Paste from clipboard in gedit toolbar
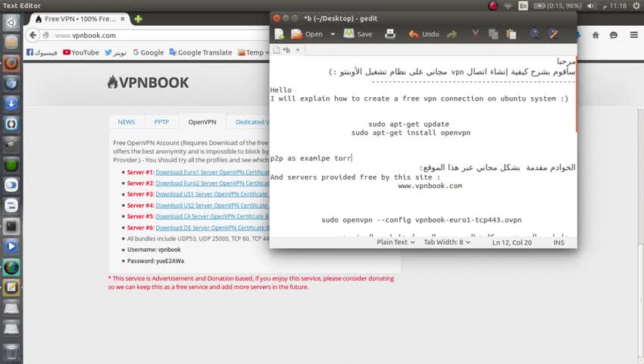This screenshot has height=364, width=644. 511,34
